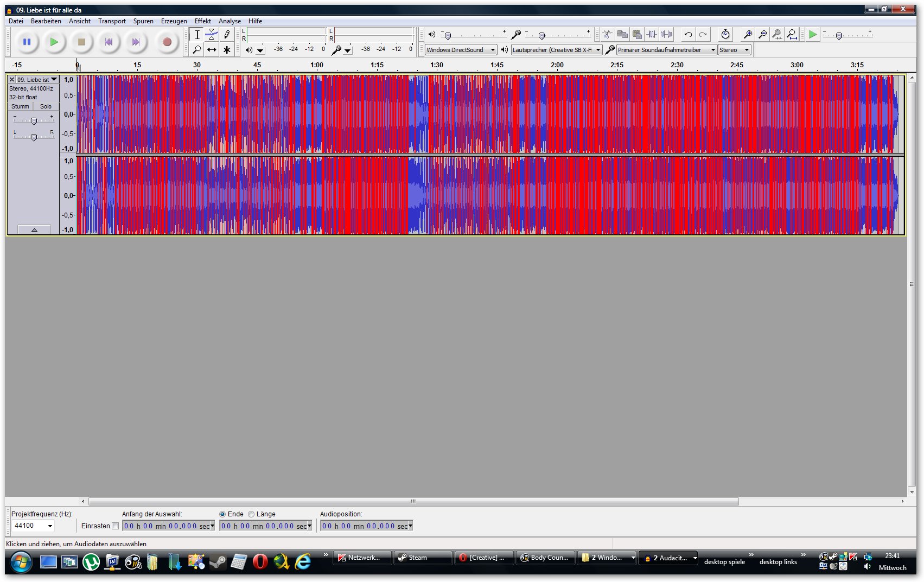Open the Erzeugen menu
Image resolution: width=924 pixels, height=582 pixels.
tap(174, 21)
